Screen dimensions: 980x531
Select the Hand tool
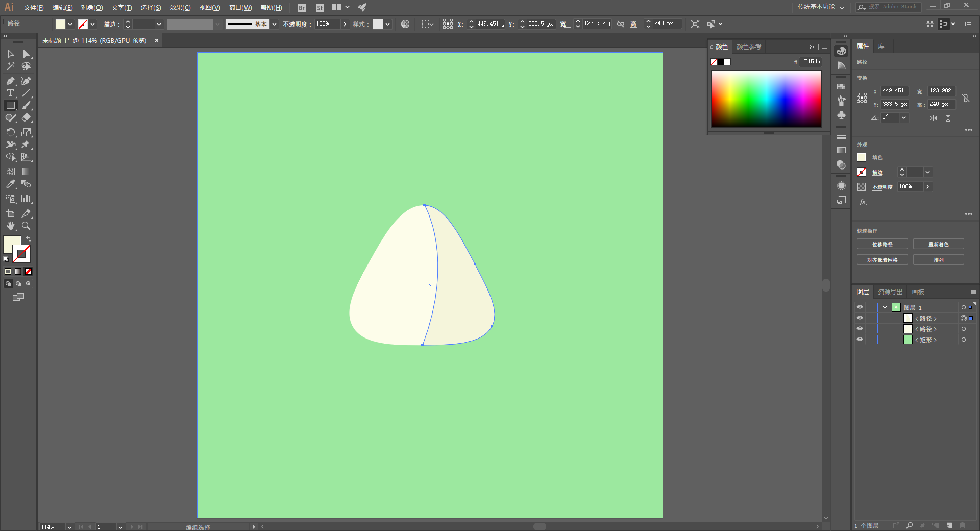click(11, 226)
